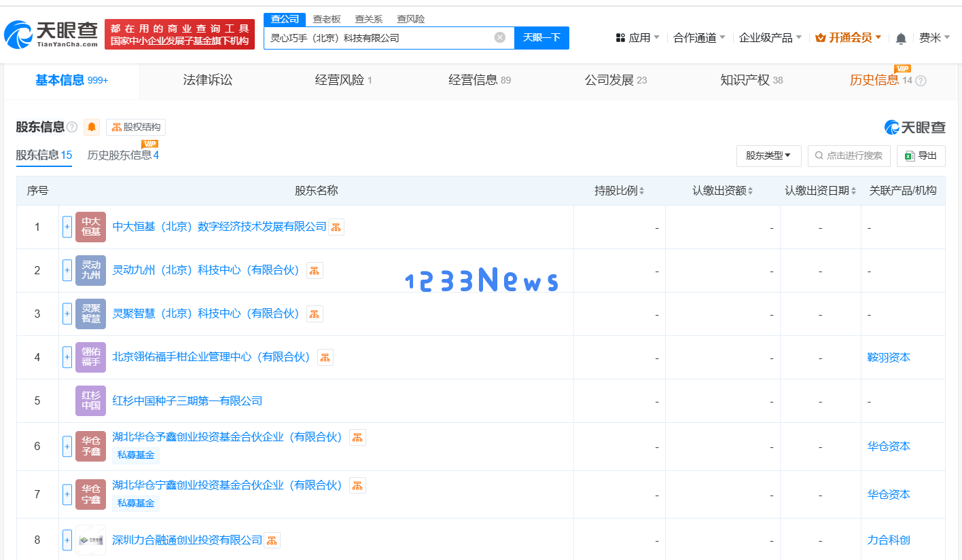Viewport: 962px width, 560px height.
Task: Clear the search box with the X icon
Action: coord(500,37)
